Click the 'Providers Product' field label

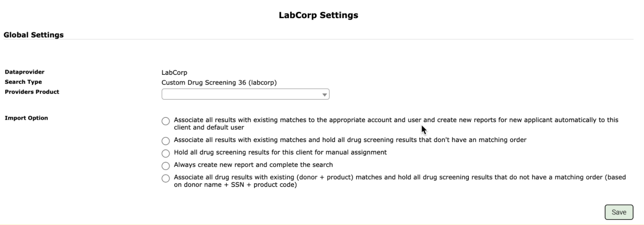point(32,92)
